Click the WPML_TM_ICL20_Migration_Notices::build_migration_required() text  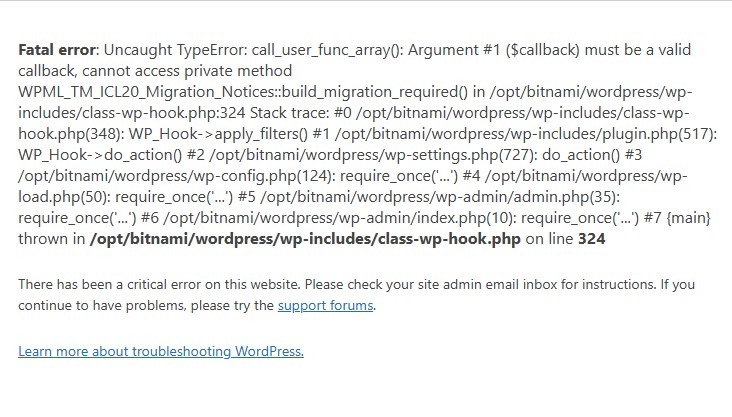pyautogui.click(x=243, y=92)
